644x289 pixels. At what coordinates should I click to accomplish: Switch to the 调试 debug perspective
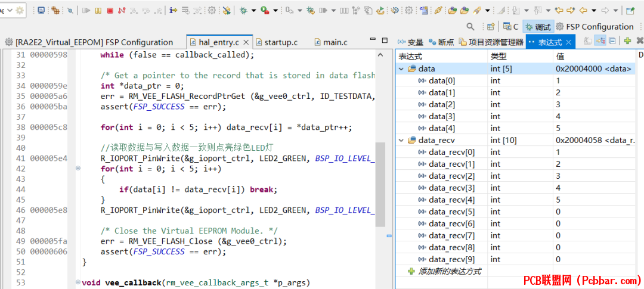538,27
